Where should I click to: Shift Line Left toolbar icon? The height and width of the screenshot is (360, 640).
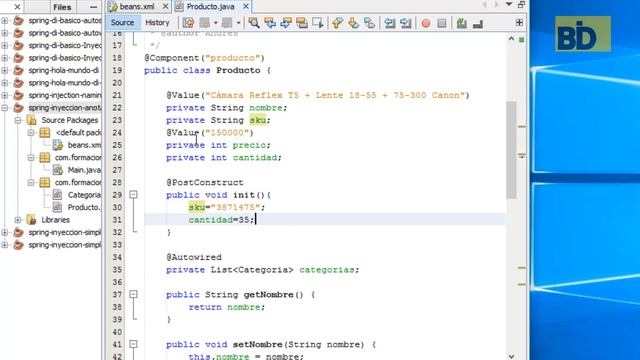(390, 23)
